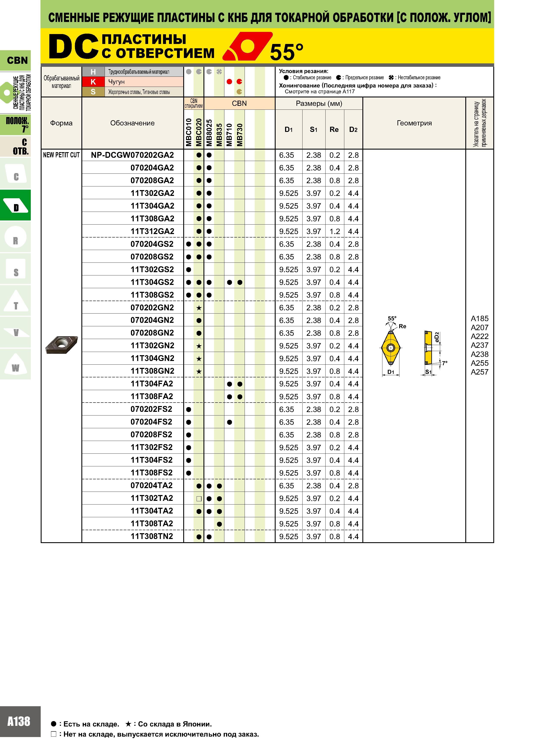The width and height of the screenshot is (534, 756).
Task: Click the star in the 11T304GN2 row
Action: [x=199, y=359]
